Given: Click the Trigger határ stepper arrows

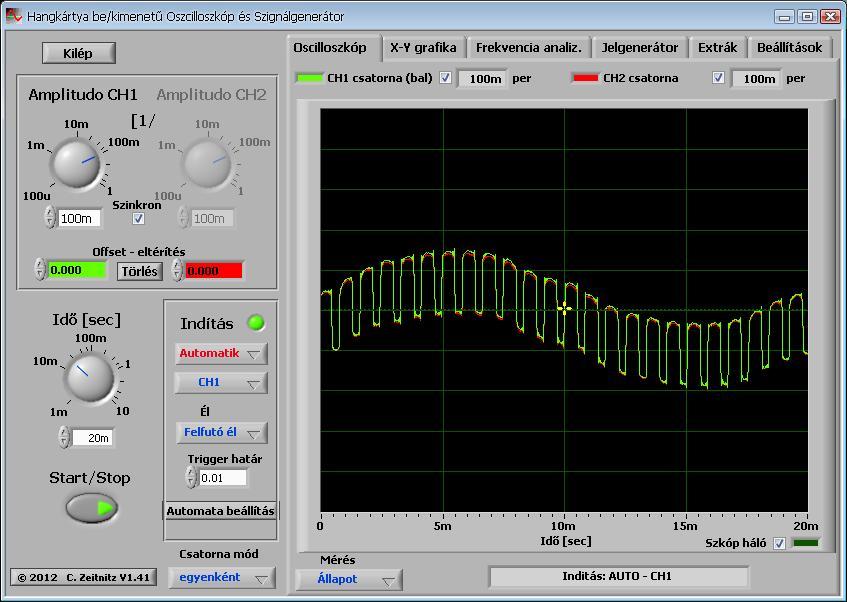Looking at the screenshot, I should (x=191, y=477).
